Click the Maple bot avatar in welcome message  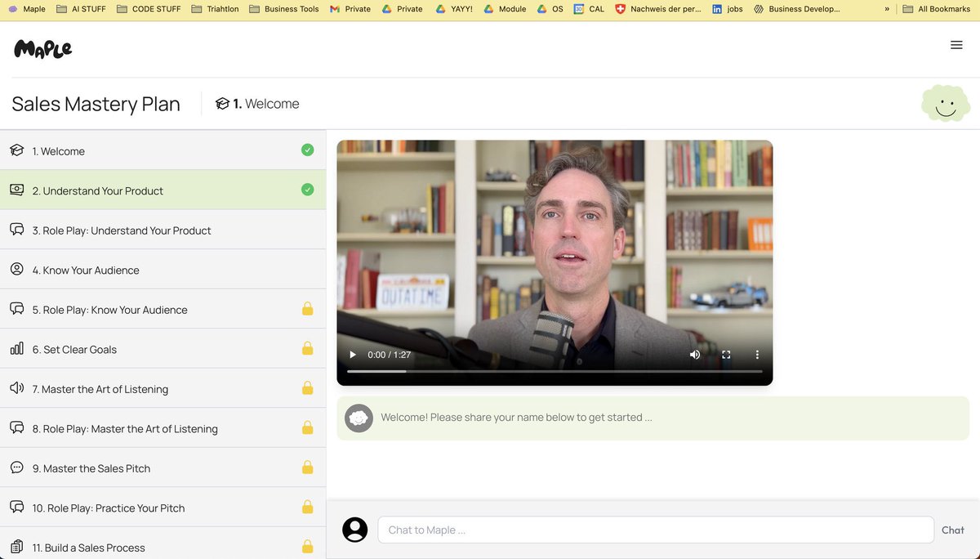pos(359,418)
